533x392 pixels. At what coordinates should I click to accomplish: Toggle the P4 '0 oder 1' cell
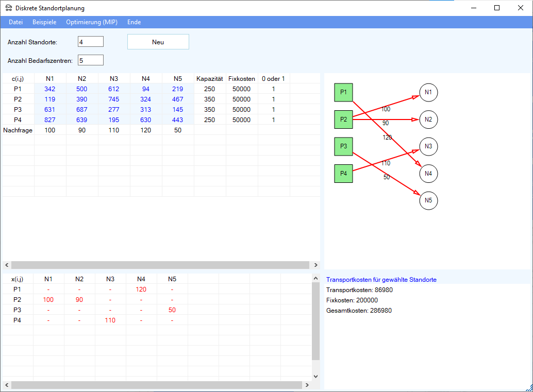click(274, 120)
